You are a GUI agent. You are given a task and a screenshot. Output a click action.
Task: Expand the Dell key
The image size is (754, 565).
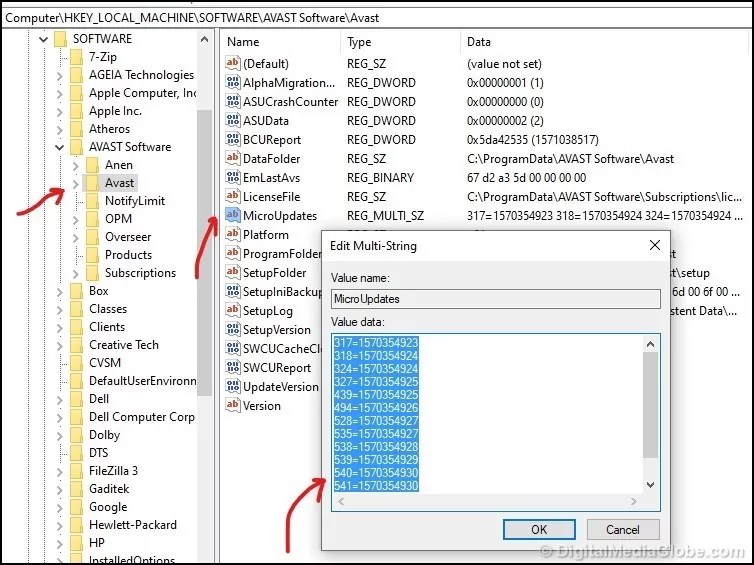tap(59, 400)
